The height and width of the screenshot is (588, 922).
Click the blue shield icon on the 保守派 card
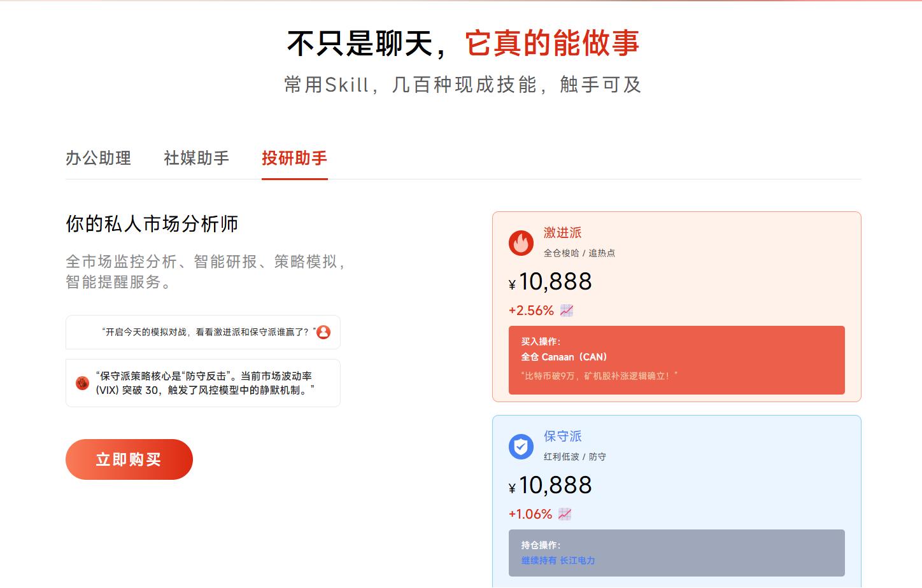[521, 447]
